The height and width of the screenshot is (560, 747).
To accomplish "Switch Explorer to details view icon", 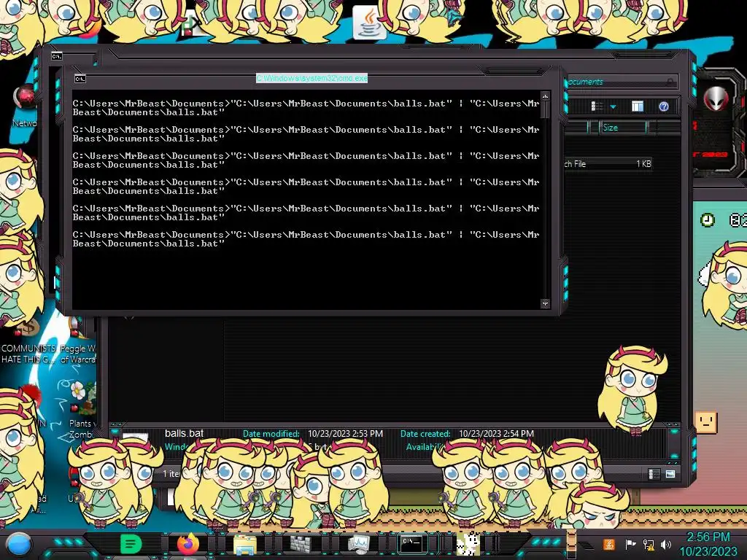I will [654, 474].
